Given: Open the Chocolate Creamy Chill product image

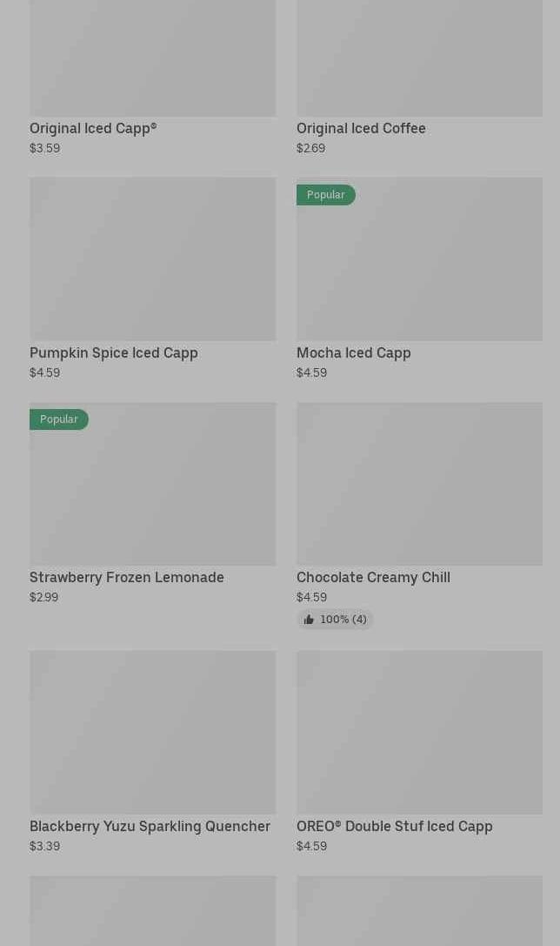Looking at the screenshot, I should coord(419,483).
